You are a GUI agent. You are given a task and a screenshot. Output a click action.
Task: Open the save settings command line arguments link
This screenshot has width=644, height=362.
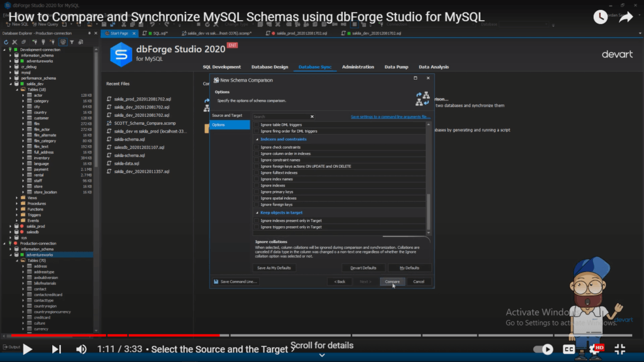pos(389,117)
